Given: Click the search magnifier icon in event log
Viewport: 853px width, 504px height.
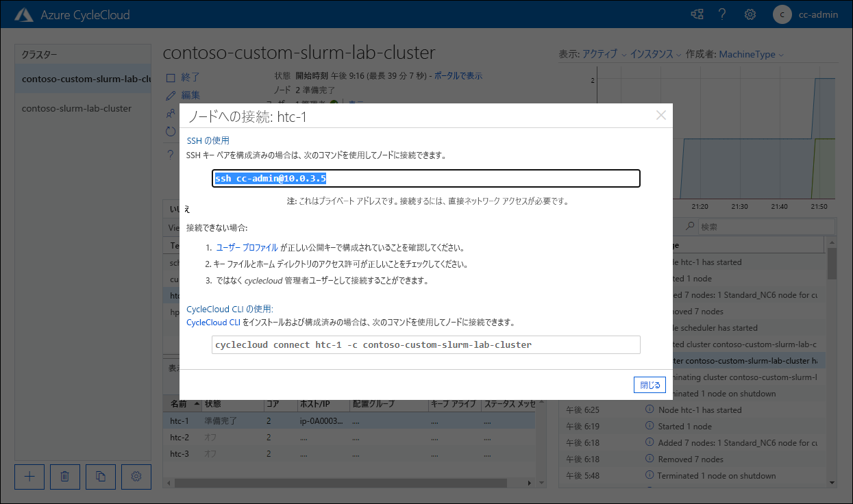Looking at the screenshot, I should tap(691, 226).
